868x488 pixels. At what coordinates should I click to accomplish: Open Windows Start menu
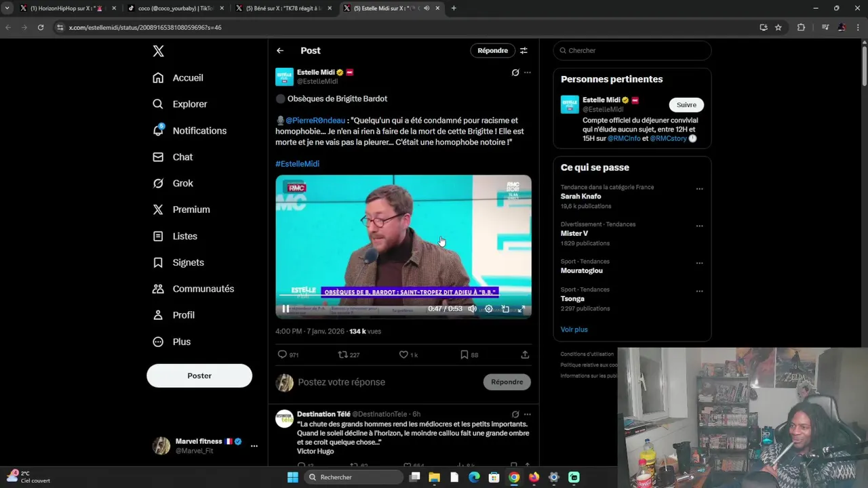(x=293, y=477)
